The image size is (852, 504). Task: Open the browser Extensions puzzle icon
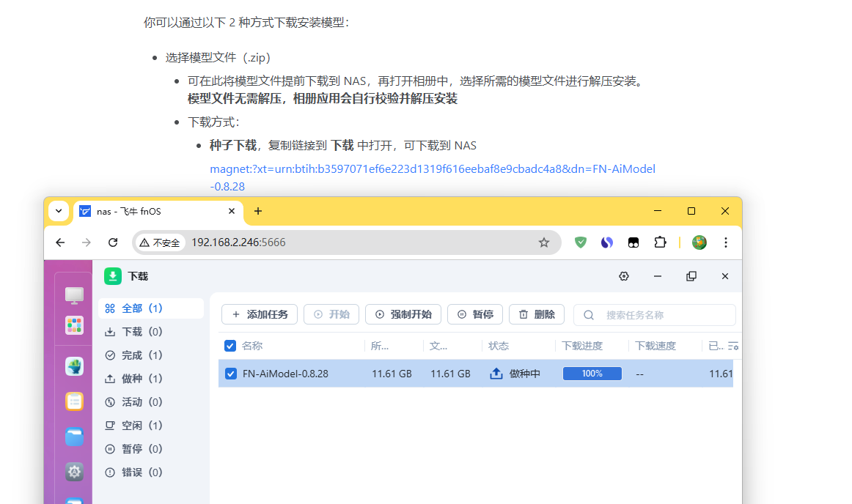tap(660, 242)
